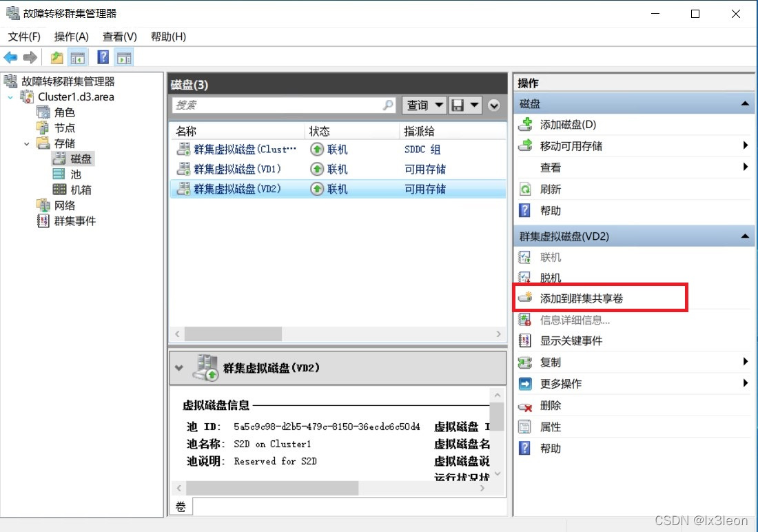This screenshot has height=532, width=758.
Task: Click the magnifier search icon
Action: point(388,105)
